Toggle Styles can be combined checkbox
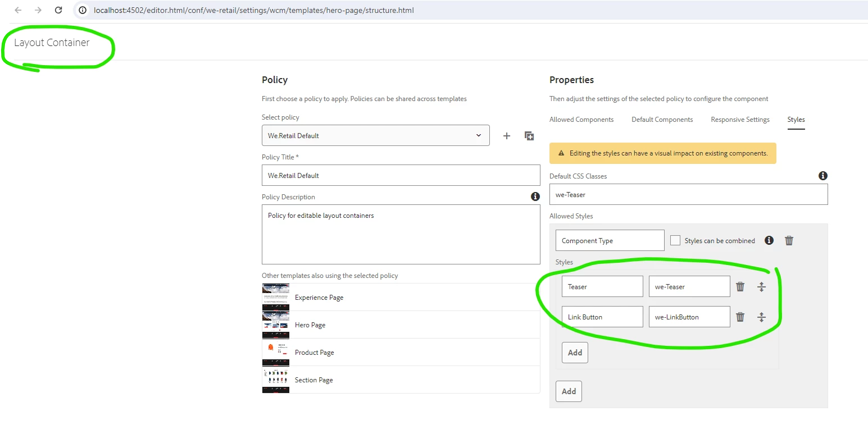 click(675, 240)
